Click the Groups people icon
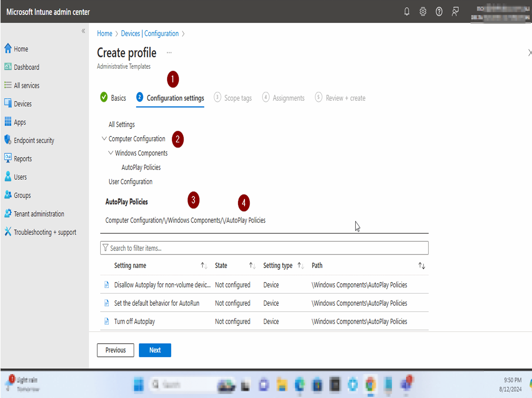The width and height of the screenshot is (532, 398). [8, 195]
